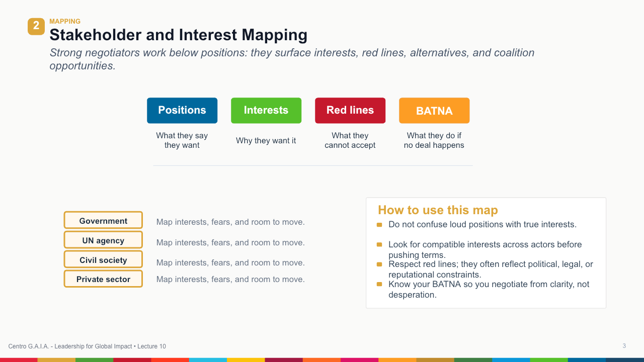The image size is (644, 362).
Task: Click the MAPPING section label
Action: 65,22
